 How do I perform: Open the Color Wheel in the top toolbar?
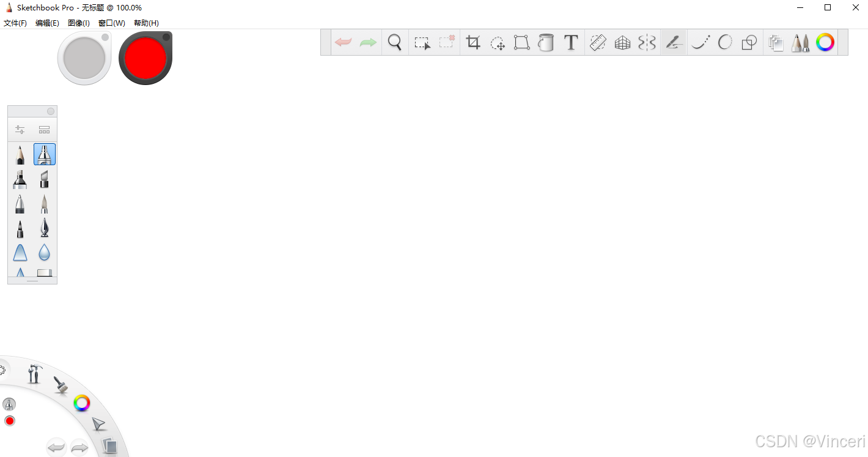[x=825, y=42]
